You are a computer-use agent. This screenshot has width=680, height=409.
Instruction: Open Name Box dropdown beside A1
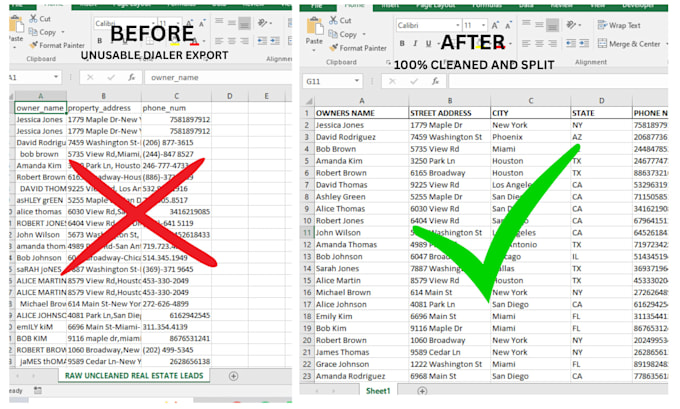coord(56,77)
